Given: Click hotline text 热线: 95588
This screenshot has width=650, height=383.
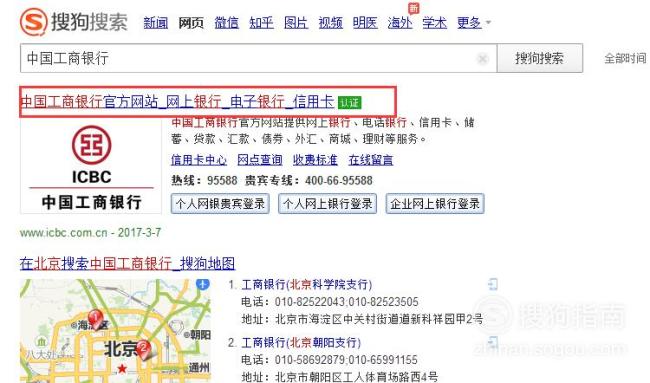Looking at the screenshot, I should point(204,181).
